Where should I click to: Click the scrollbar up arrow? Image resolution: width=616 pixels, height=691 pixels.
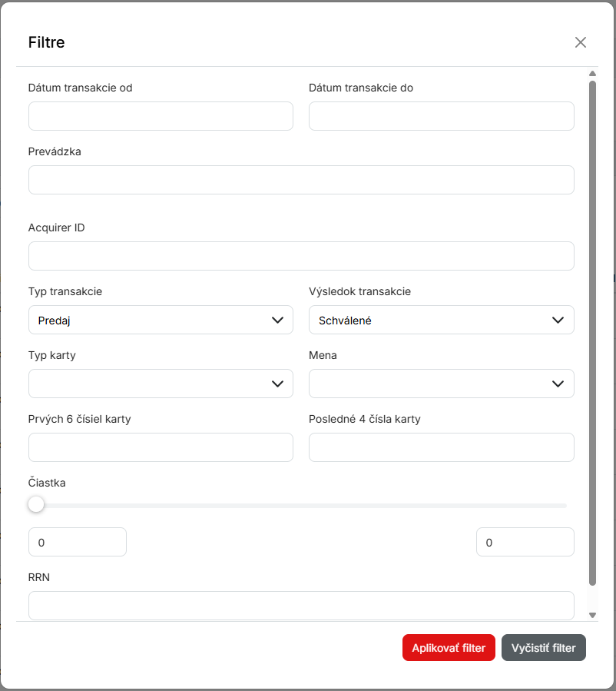tap(592, 75)
